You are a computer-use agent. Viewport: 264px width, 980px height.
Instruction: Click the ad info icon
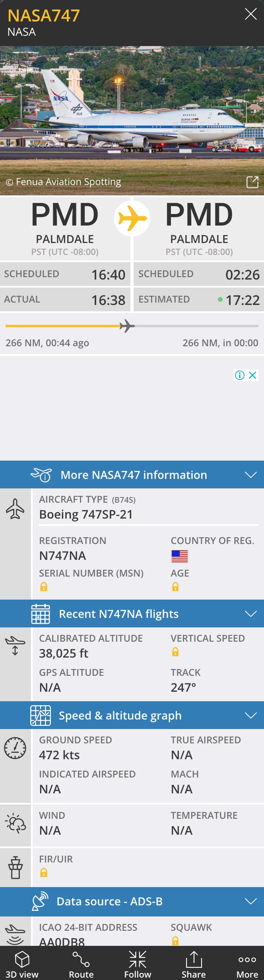pyautogui.click(x=240, y=375)
